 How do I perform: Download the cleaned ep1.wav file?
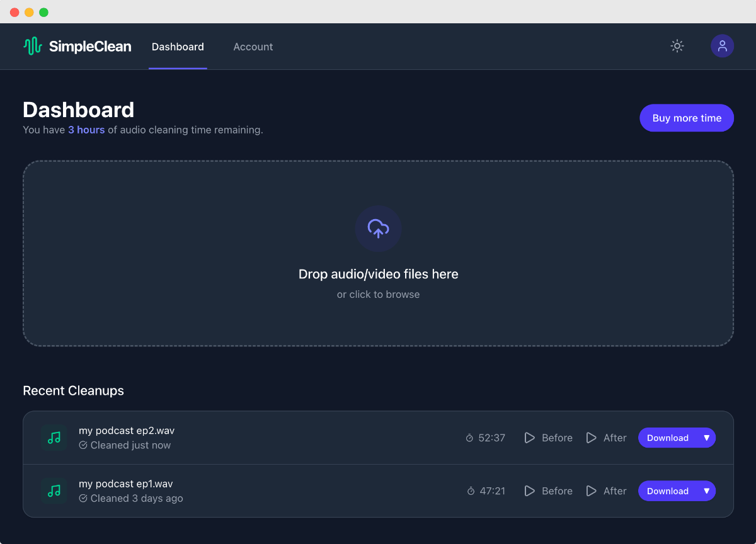tap(667, 490)
